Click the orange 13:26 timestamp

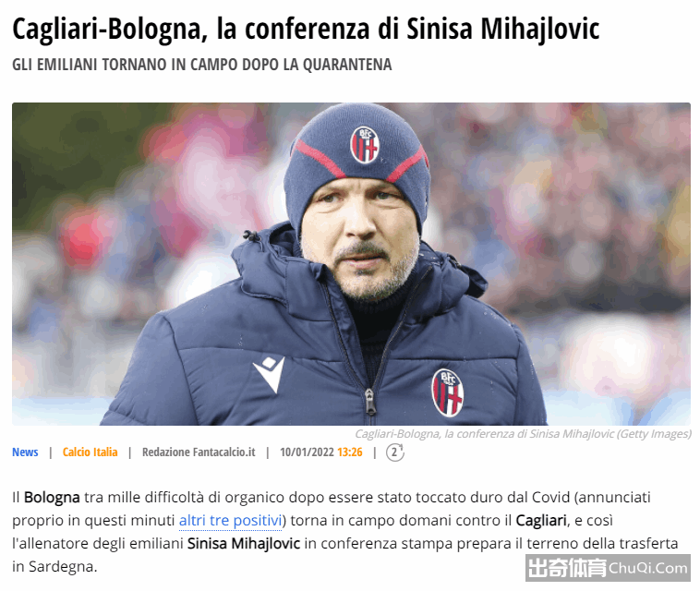point(350,452)
